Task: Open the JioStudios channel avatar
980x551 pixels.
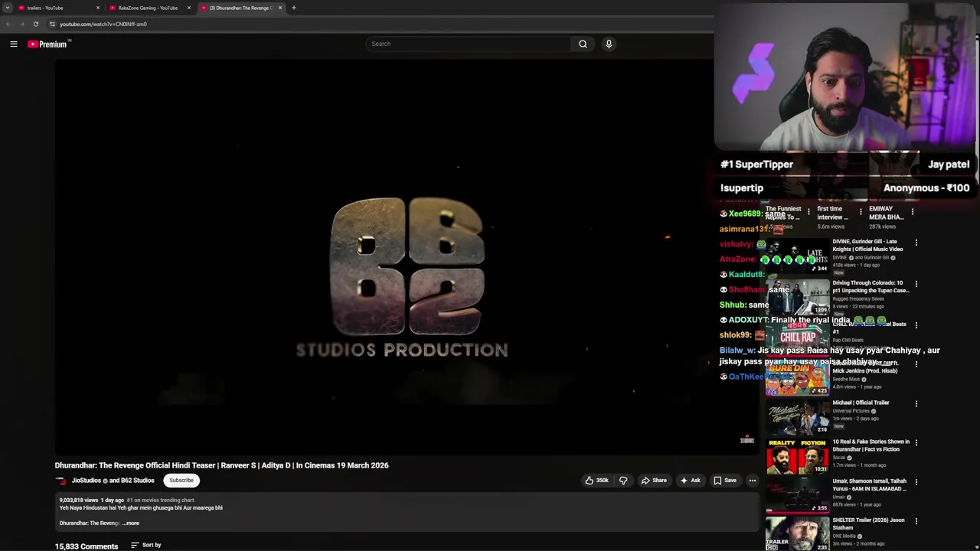Action: coord(60,481)
